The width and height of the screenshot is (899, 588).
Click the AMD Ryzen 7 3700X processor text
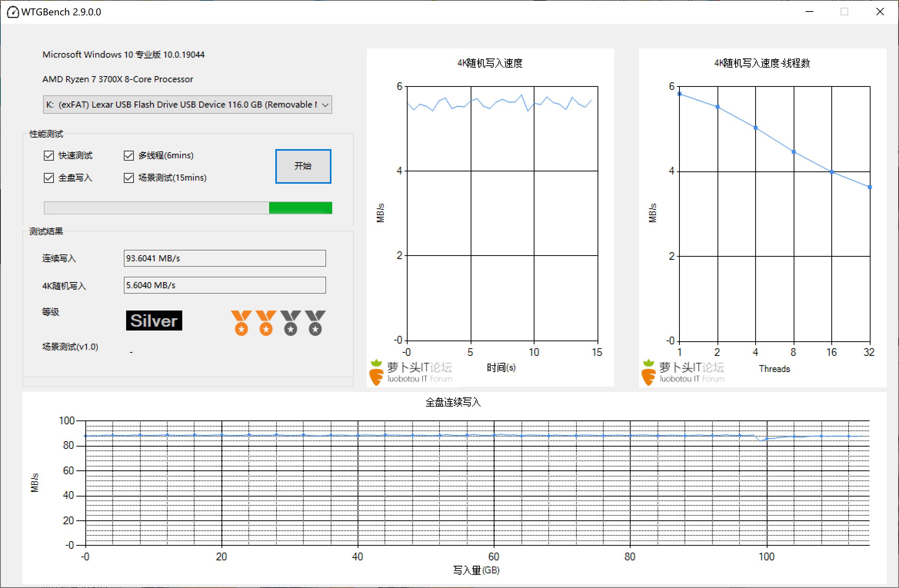118,79
